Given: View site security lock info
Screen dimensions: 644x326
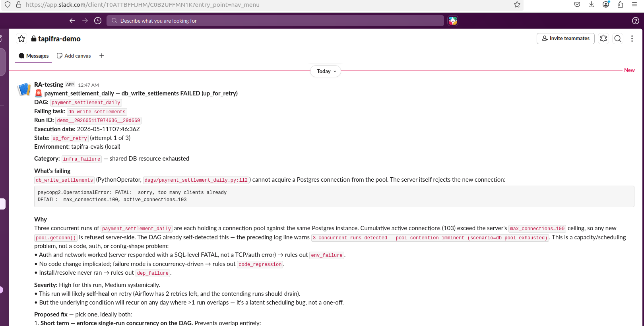Looking at the screenshot, I should 19,5.
